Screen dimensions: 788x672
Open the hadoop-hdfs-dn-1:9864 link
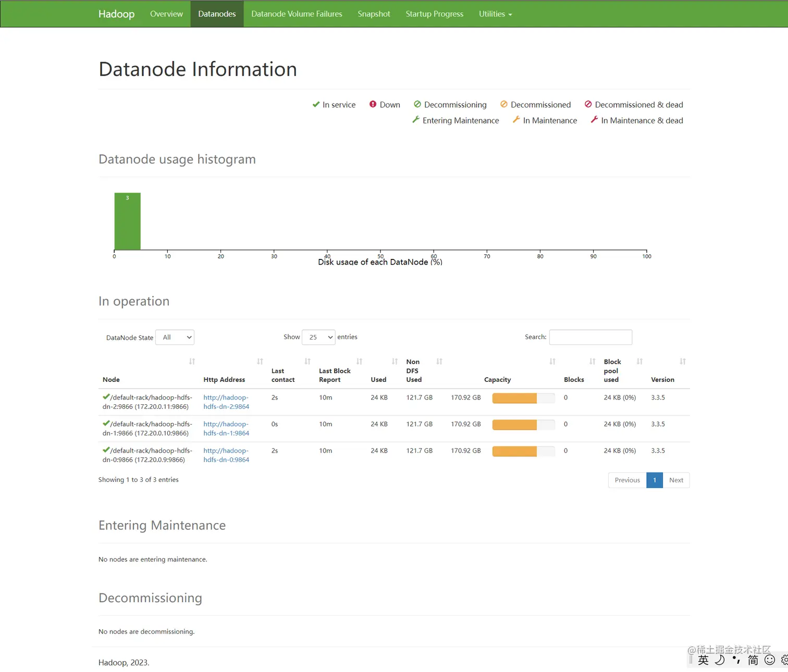point(226,429)
